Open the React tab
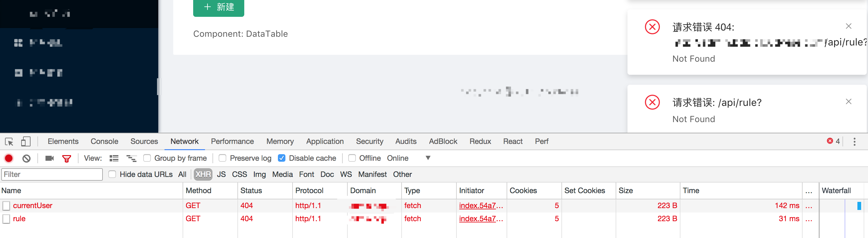The width and height of the screenshot is (868, 238). pyautogui.click(x=513, y=142)
